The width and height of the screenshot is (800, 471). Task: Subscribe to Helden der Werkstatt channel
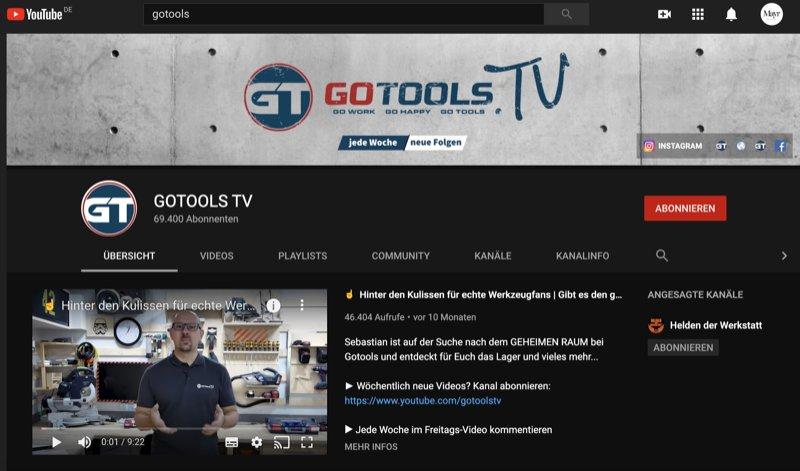[683, 348]
